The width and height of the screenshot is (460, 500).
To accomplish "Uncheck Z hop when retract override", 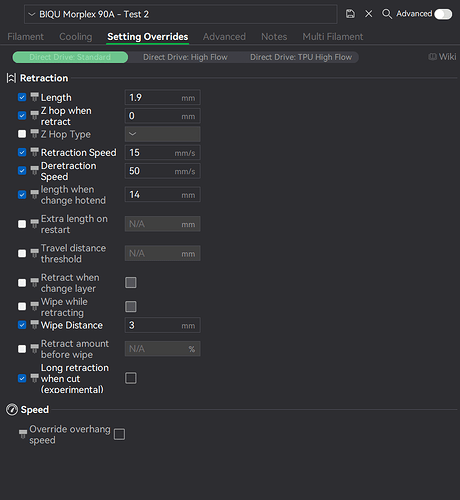I will 22,115.
